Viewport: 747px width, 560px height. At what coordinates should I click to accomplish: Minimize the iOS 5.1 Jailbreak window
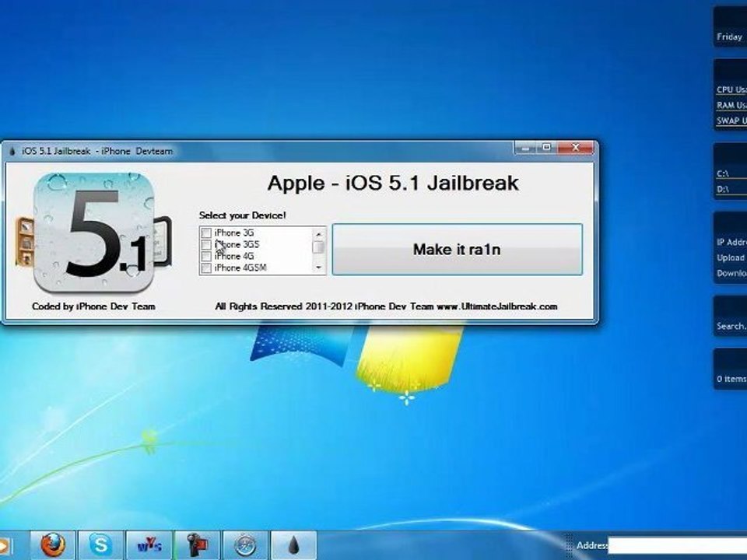click(526, 148)
